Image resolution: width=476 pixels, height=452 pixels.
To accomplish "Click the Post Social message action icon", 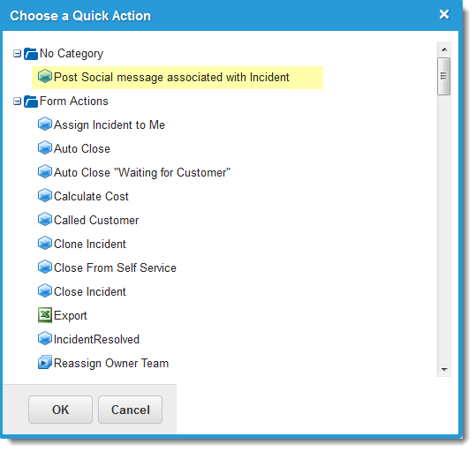I will point(45,76).
